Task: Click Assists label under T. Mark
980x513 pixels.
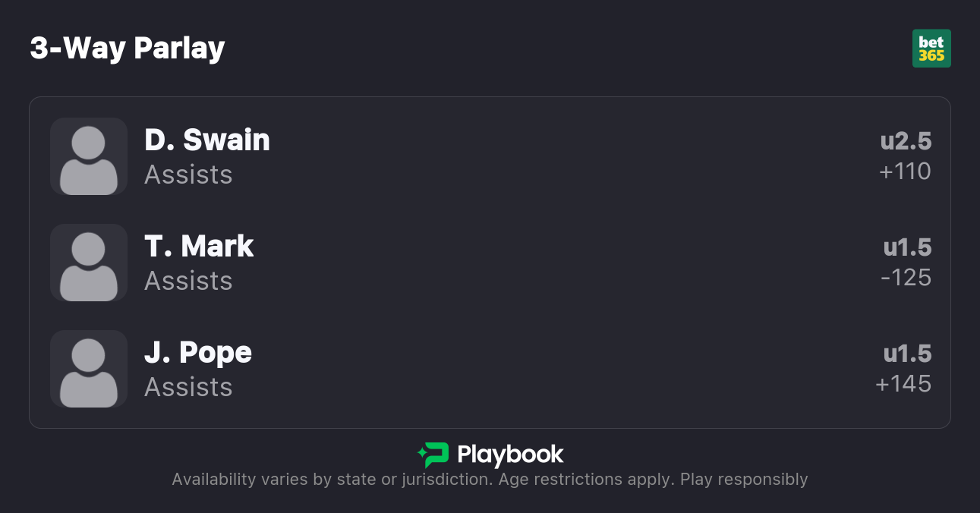Action: [188, 281]
